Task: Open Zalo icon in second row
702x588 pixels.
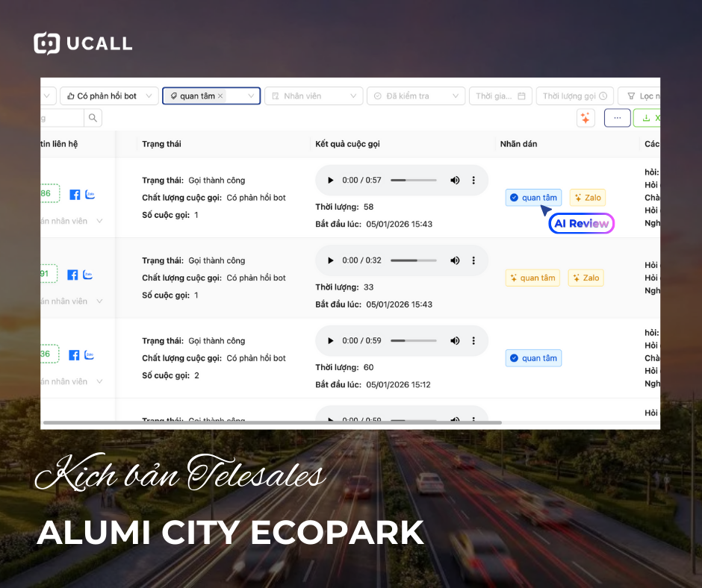Action: tap(88, 275)
